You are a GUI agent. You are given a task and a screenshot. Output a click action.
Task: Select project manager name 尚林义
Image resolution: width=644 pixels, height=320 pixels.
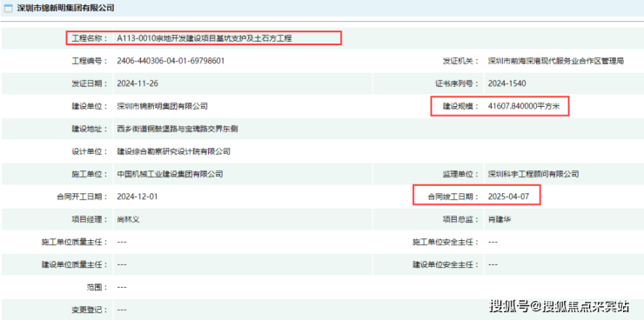pyautogui.click(x=129, y=219)
